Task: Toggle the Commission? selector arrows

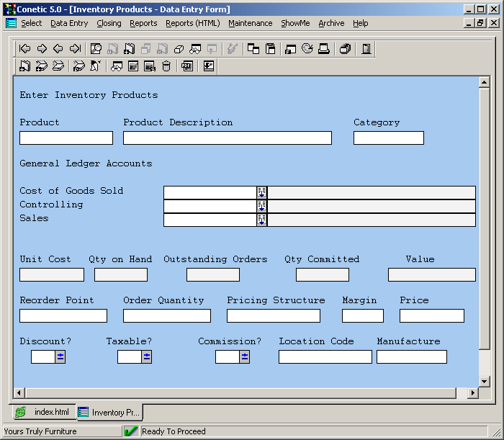Action: (x=245, y=356)
